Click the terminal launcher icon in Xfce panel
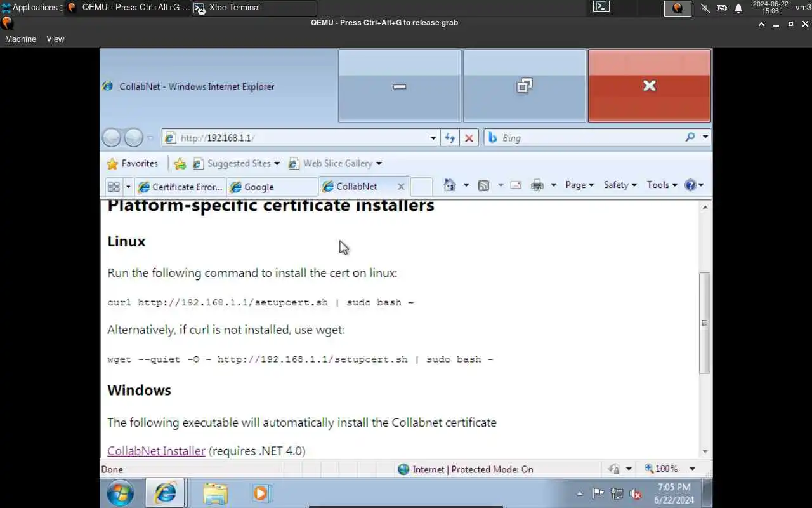The width and height of the screenshot is (812, 508). [601, 7]
